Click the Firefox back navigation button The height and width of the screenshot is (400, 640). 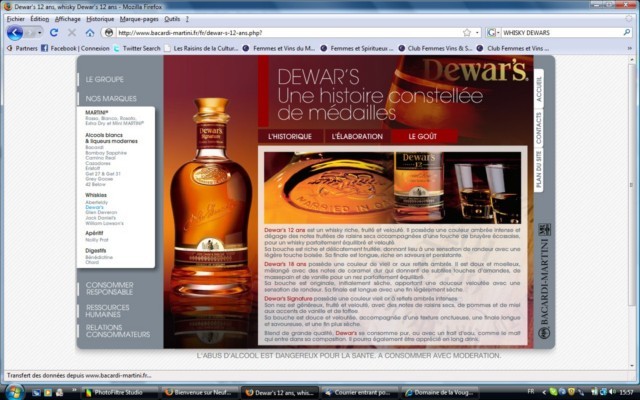(x=14, y=32)
